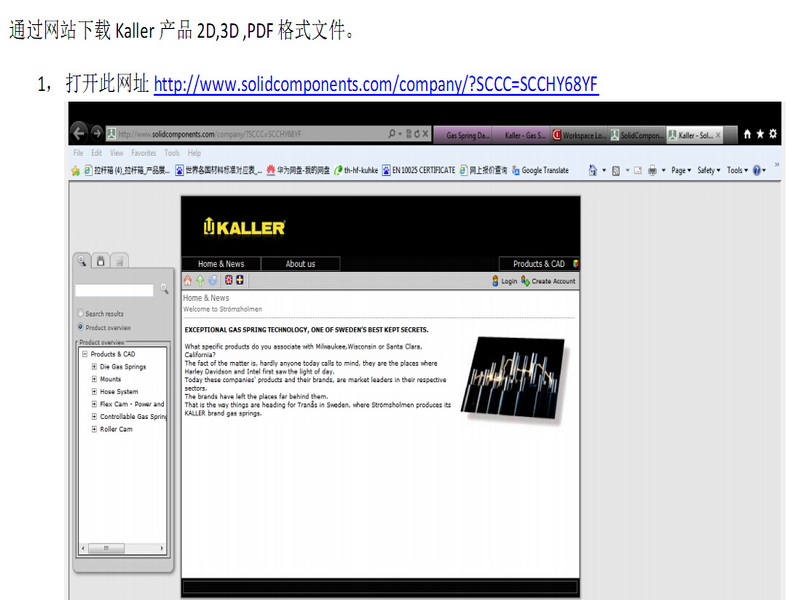Click the tree panel horizontal scrollbar
The image size is (800, 600).
(121, 549)
